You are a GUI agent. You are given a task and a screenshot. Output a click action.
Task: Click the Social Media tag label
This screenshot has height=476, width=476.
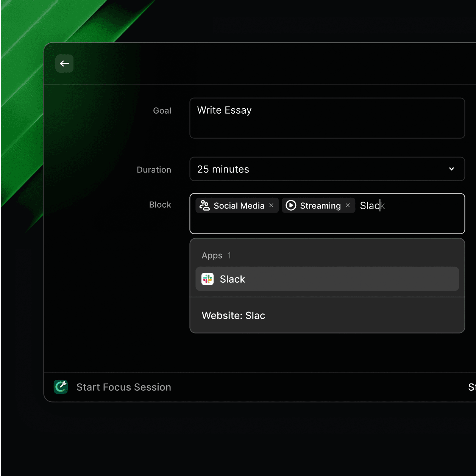(x=239, y=206)
